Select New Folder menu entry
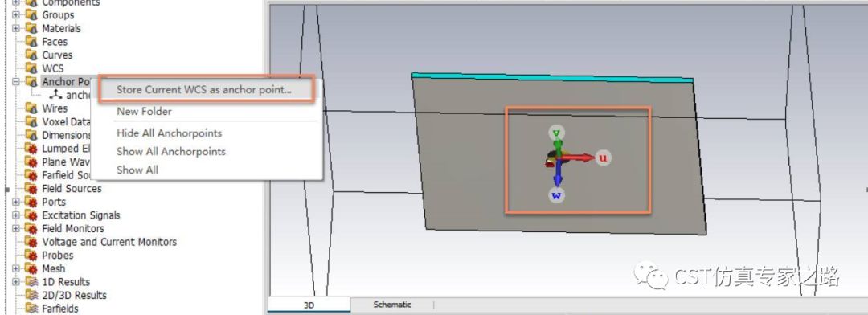 [x=144, y=111]
